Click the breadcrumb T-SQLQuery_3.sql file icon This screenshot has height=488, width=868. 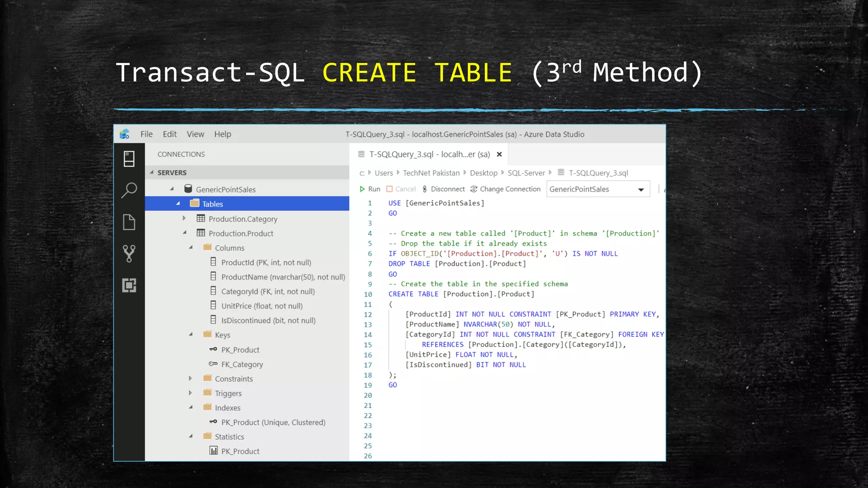(x=561, y=172)
